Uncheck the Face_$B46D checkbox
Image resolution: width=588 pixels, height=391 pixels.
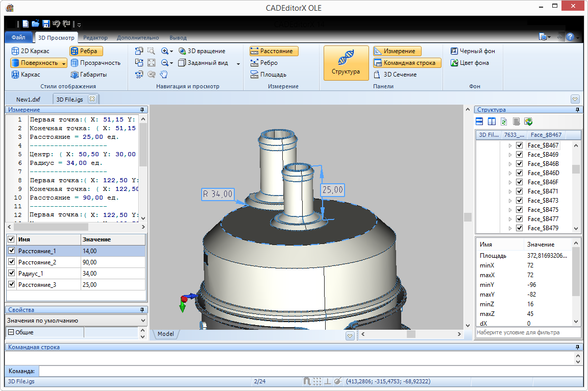[x=519, y=173]
